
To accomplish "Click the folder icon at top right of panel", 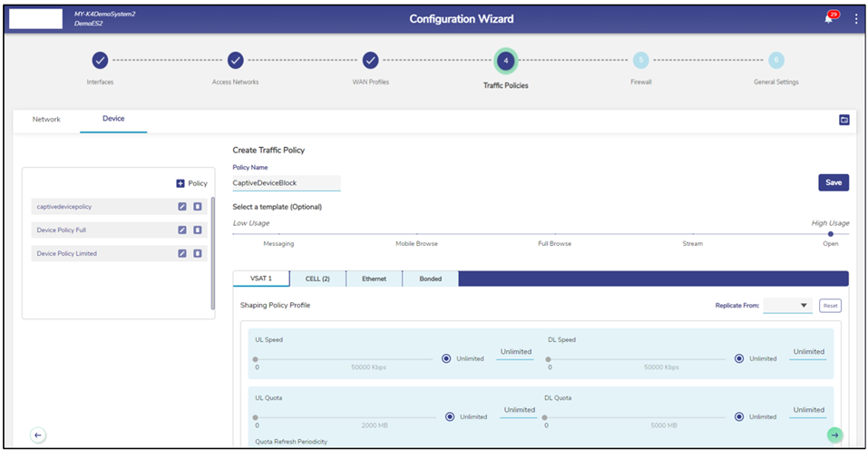I will coord(844,120).
